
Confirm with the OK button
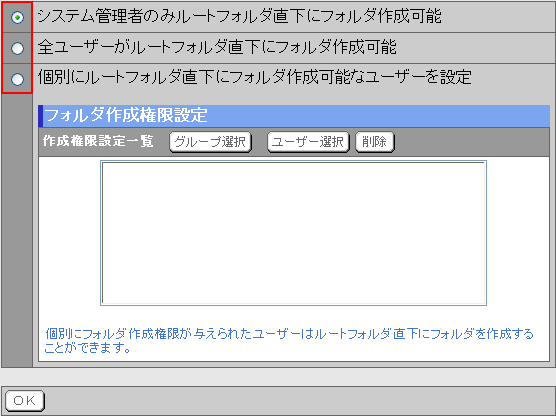click(x=25, y=401)
